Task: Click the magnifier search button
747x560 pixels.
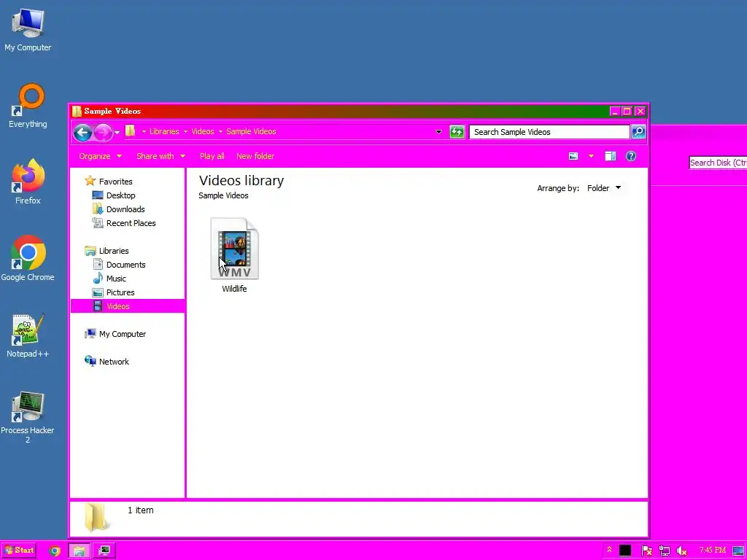Action: click(638, 132)
